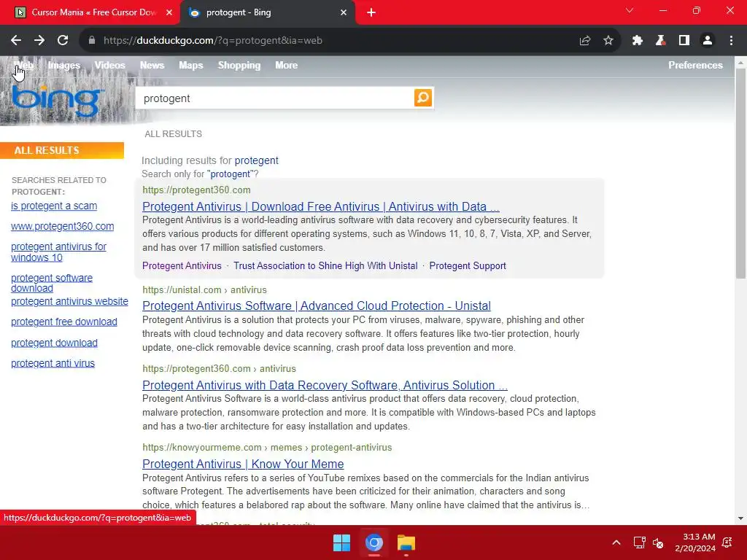Open a new browser tab
Screen dimensions: 747x560
click(x=371, y=12)
